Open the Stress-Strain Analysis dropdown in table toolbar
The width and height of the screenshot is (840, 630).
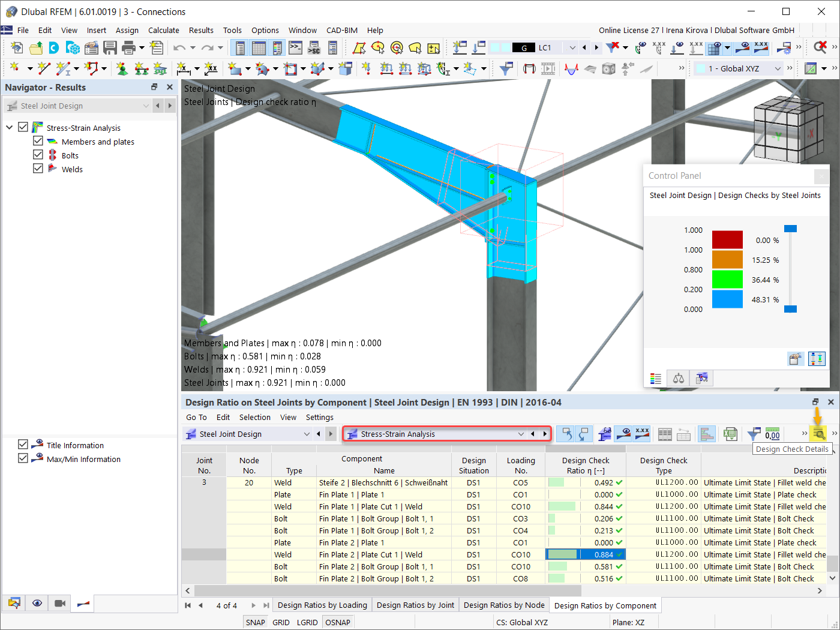click(520, 434)
